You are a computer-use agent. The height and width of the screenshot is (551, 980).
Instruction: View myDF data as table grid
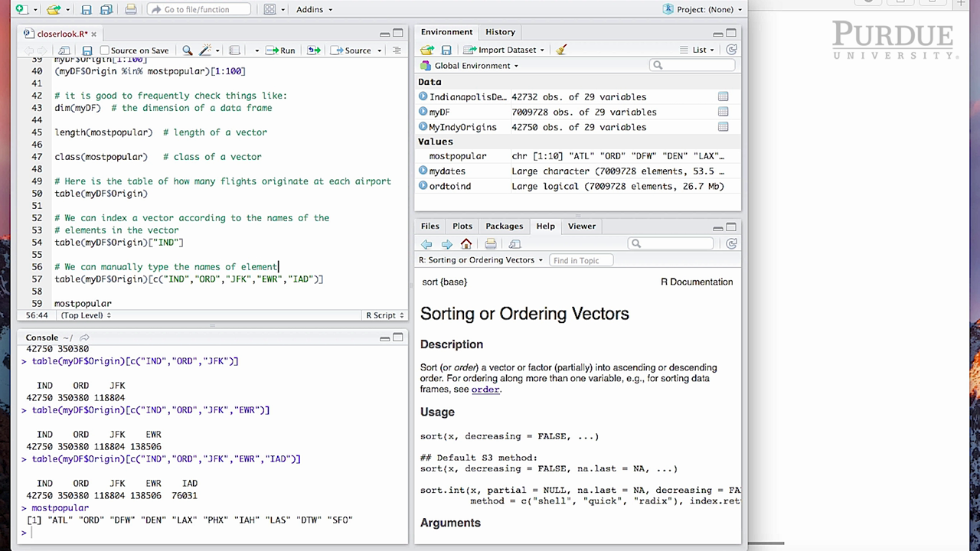(x=723, y=112)
